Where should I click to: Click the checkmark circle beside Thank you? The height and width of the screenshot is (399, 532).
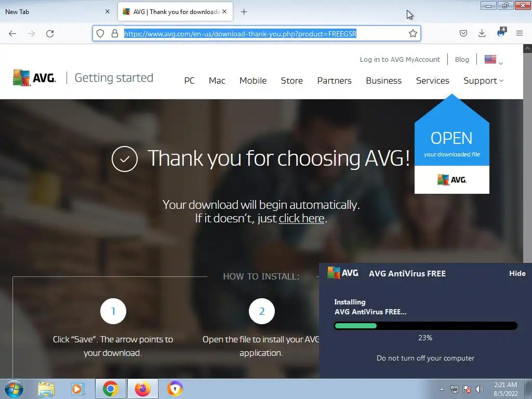coord(125,159)
